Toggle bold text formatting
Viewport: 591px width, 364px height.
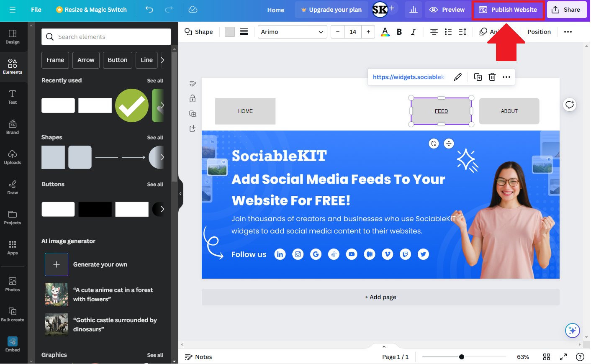[x=399, y=32]
